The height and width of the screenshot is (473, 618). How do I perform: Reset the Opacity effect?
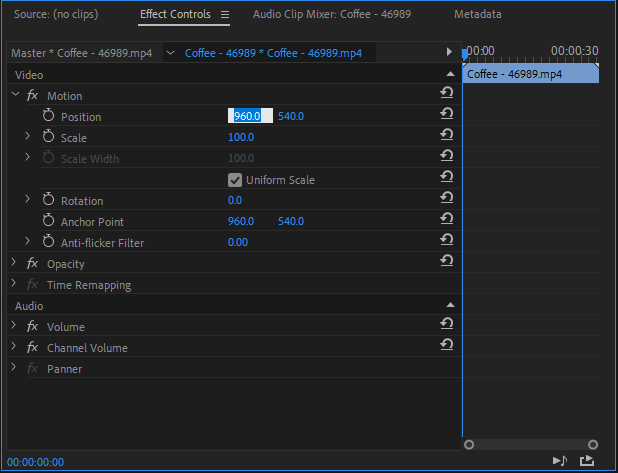(447, 261)
